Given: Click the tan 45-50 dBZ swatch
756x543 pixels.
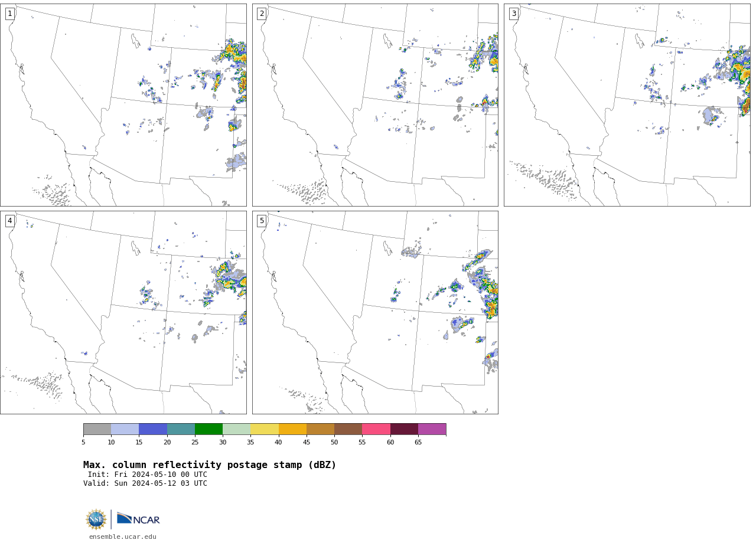Looking at the screenshot, I should click(x=320, y=429).
